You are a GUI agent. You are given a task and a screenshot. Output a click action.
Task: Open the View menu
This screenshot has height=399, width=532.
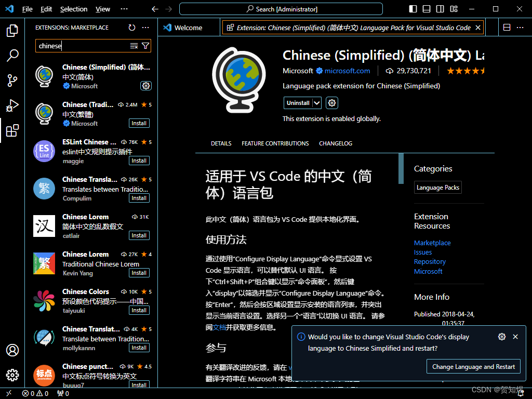coord(103,9)
